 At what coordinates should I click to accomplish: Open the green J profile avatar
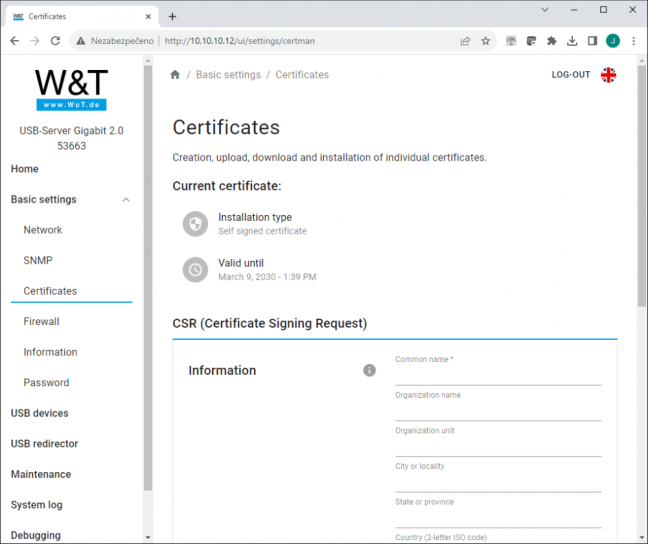pos(613,41)
